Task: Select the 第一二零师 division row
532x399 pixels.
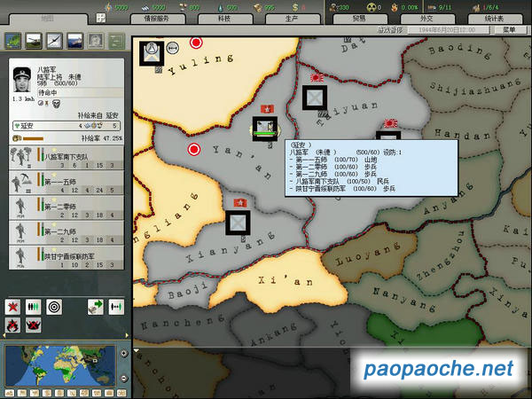Action: pos(66,207)
